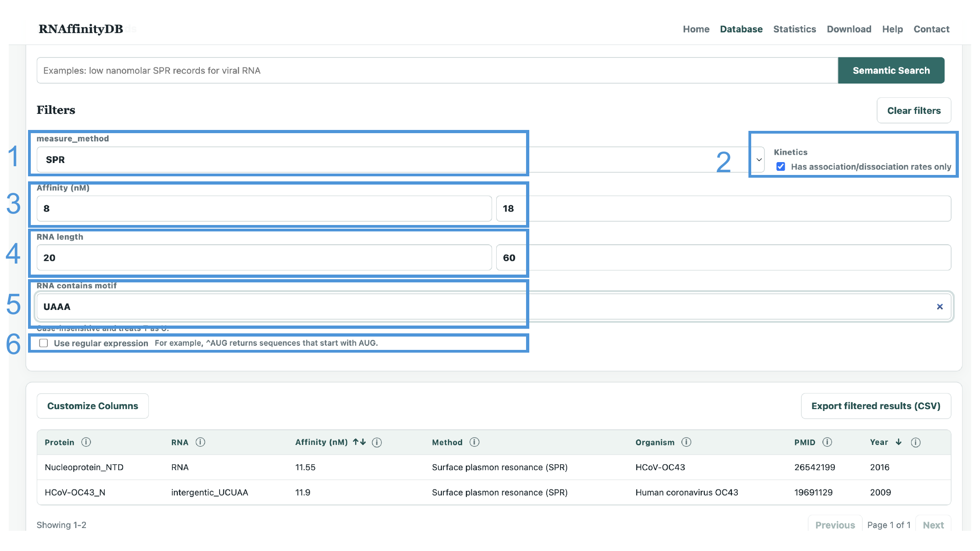This screenshot has width=980, height=551.
Task: Focus the semantic search text box
Action: point(437,70)
